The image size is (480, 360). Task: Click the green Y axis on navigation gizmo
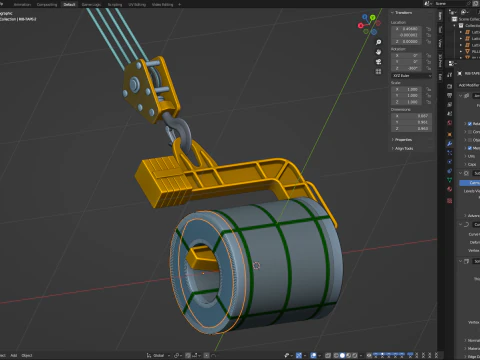(373, 17)
